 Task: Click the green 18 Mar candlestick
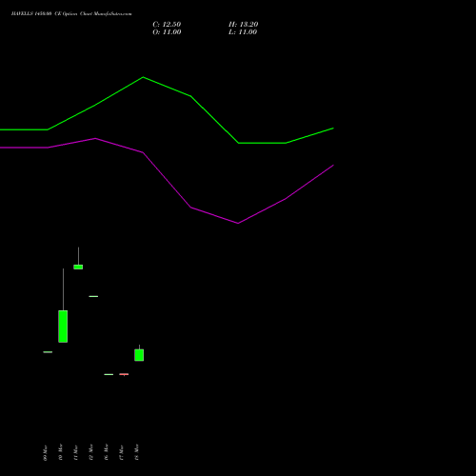[x=139, y=355]
